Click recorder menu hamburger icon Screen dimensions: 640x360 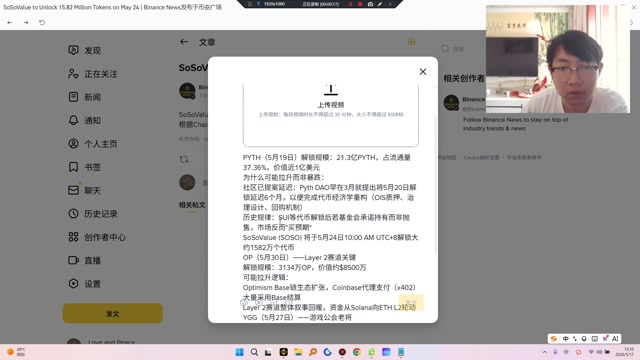[250, 4]
